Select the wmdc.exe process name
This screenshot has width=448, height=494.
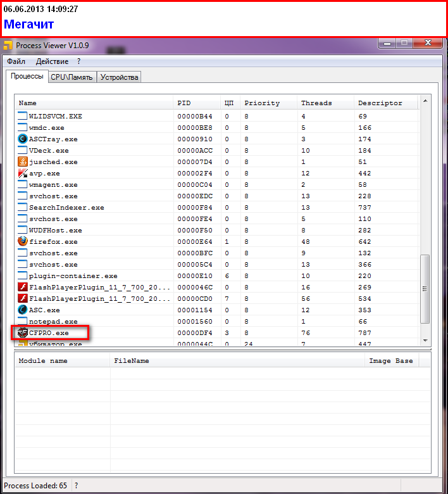pyautogui.click(x=47, y=127)
